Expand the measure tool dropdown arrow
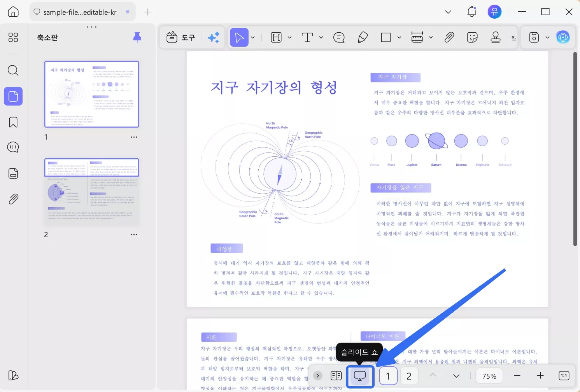The height and width of the screenshot is (392, 580). pyautogui.click(x=431, y=37)
